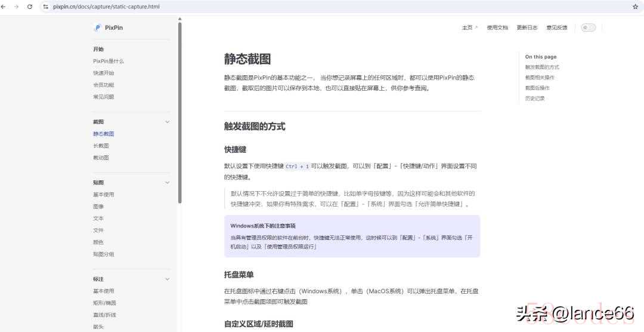Open 使用文档 in the top navigation
Viewport: 644px width, 332px height.
497,27
